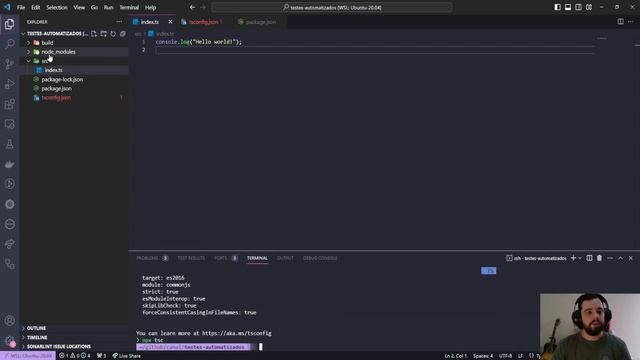Open Explorer more actions menu
The image size is (640, 360).
click(119, 22)
